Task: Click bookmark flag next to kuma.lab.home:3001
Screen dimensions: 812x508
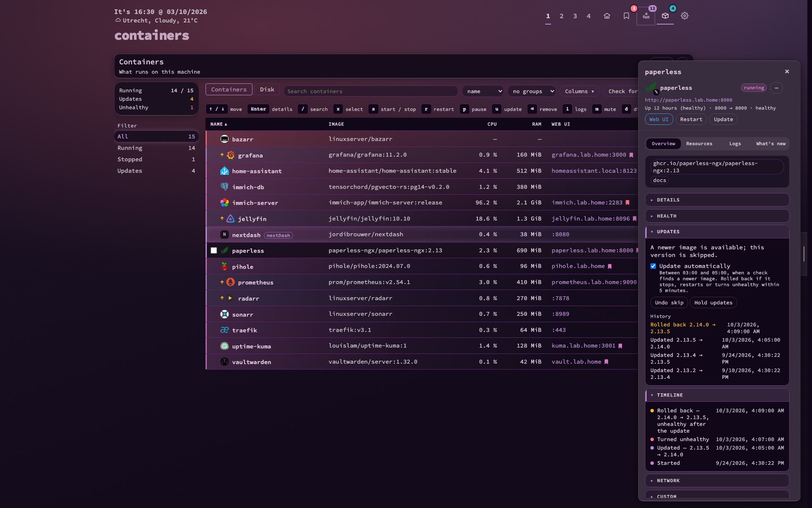Action: 620,346
